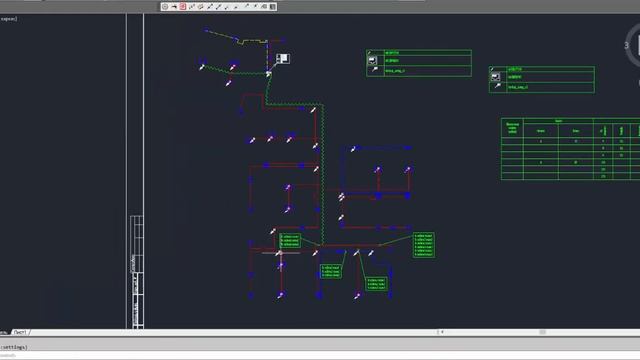Click the header cell of the green specification table
The image size is (640, 360).
[512, 128]
